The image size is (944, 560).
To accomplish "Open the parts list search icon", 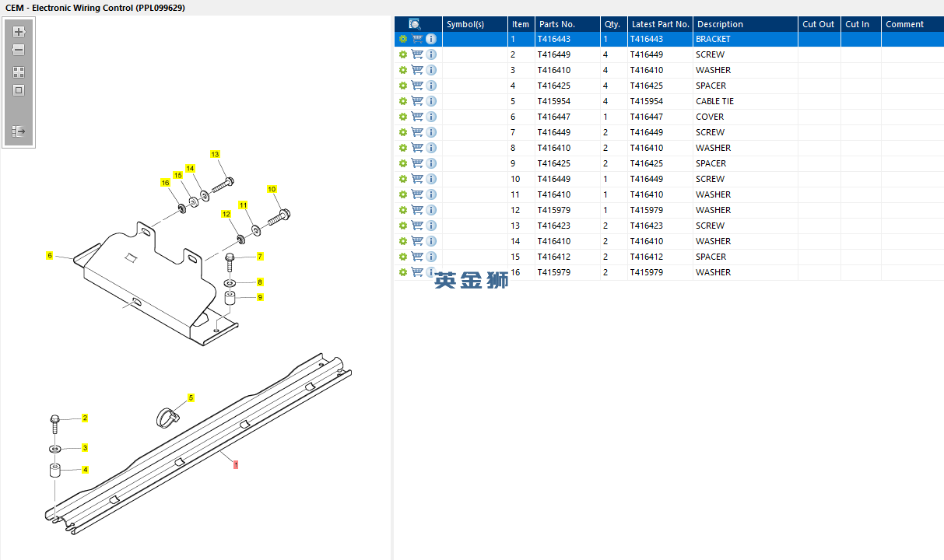I will coord(415,24).
